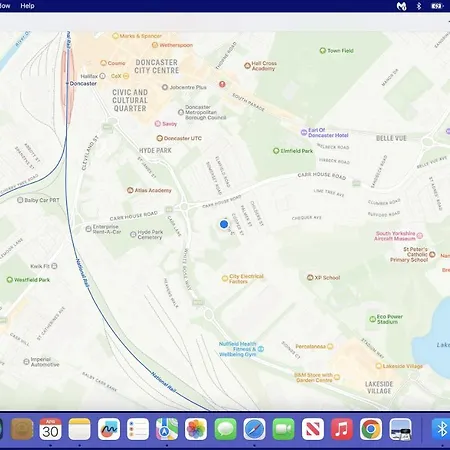Click the red dropped pin near South Parade

pyautogui.click(x=222, y=84)
